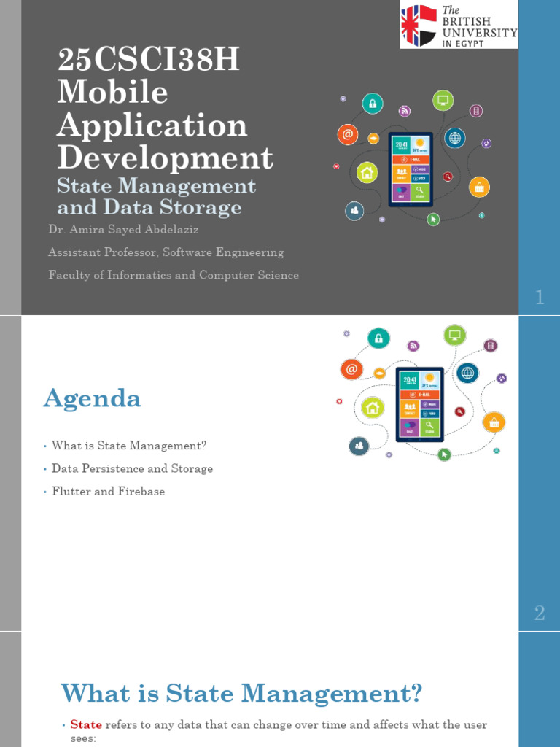This screenshot has height=747, width=560.
Task: Click the green home icon on title slide
Action: click(x=367, y=172)
